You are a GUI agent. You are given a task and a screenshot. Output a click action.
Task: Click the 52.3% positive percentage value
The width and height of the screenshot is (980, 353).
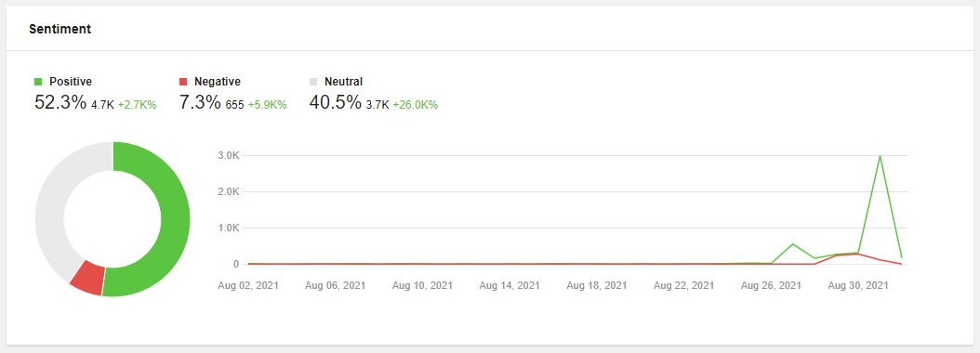60,102
